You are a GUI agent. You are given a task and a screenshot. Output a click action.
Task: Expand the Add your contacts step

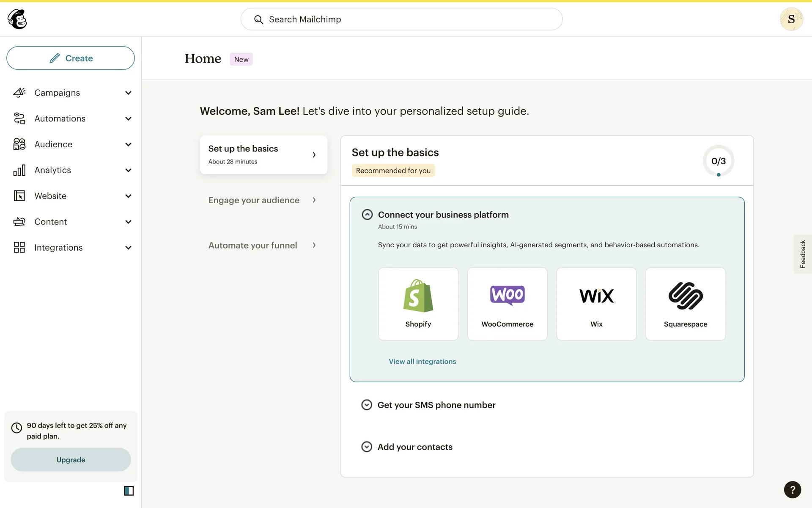click(x=367, y=447)
